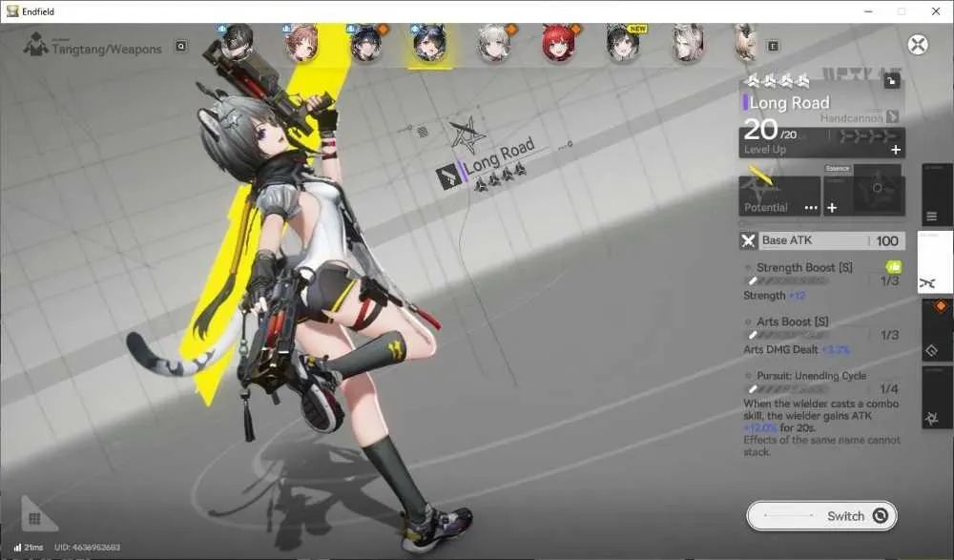Click the 21ms network latency indicator
Viewport: 954px width, 560px height.
click(x=29, y=548)
